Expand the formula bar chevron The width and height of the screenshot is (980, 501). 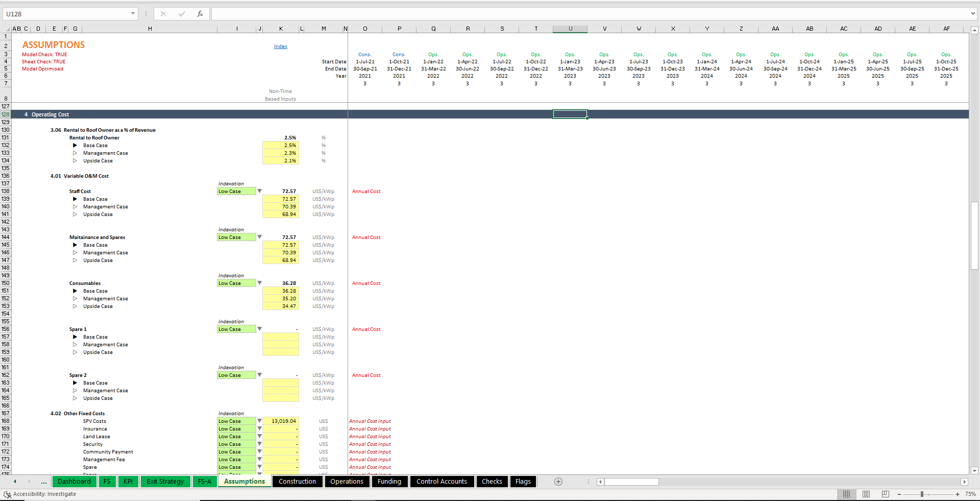[x=973, y=14]
